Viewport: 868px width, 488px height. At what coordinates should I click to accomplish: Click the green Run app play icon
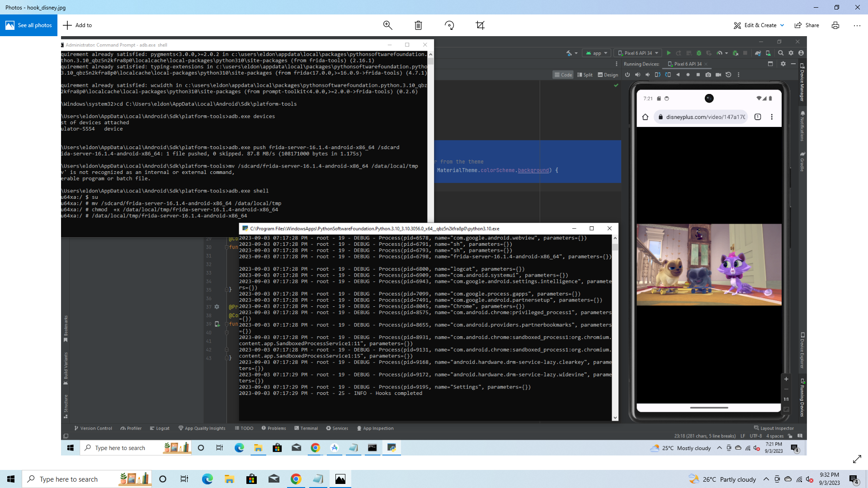pos(669,53)
